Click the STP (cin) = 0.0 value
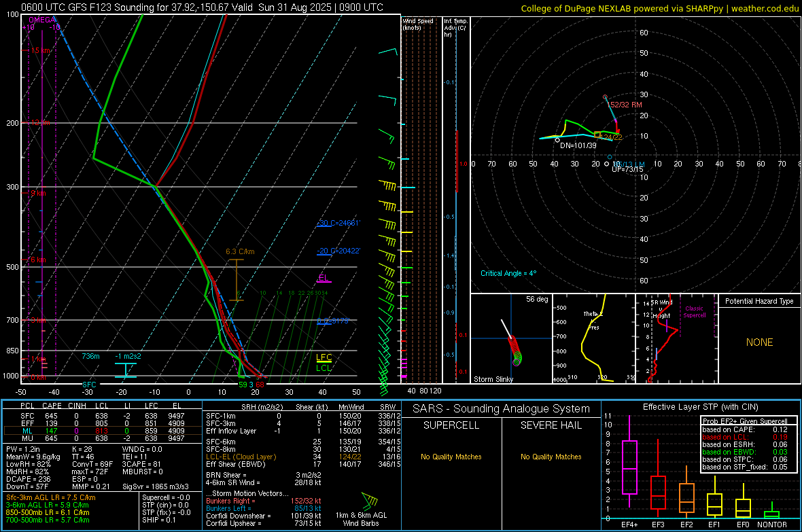The width and height of the screenshot is (802, 532). tap(167, 505)
